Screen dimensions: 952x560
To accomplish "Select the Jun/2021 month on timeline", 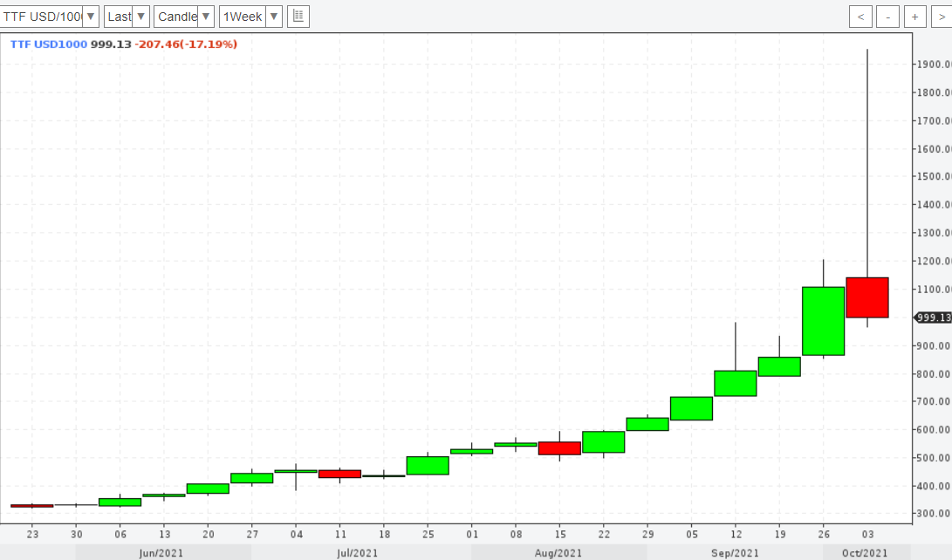I will [x=161, y=553].
